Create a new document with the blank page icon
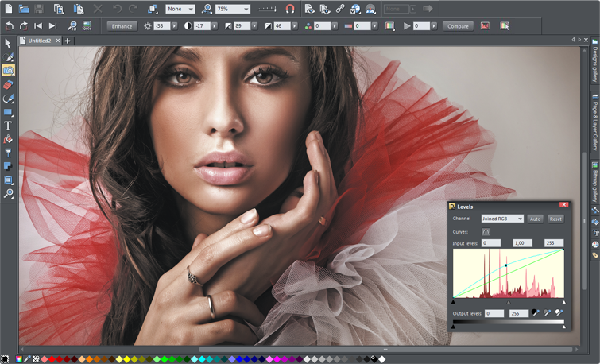This screenshot has width=600, height=364. click(x=8, y=9)
